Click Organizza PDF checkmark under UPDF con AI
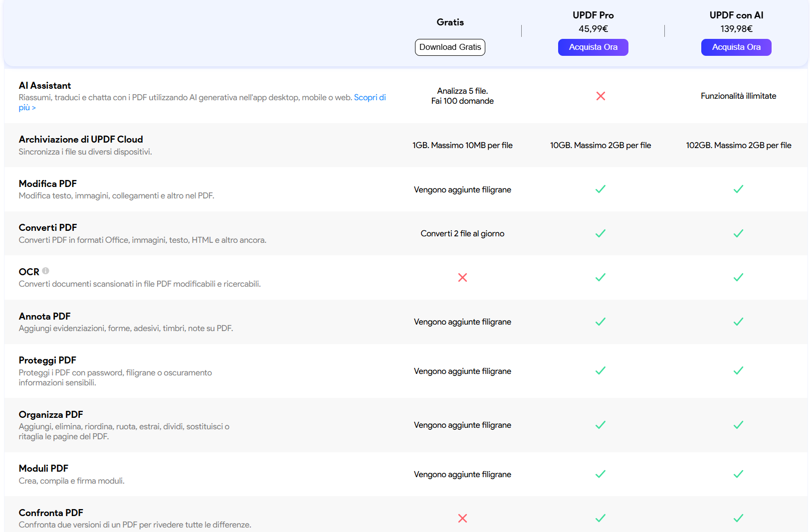The width and height of the screenshot is (810, 532). [x=738, y=425]
